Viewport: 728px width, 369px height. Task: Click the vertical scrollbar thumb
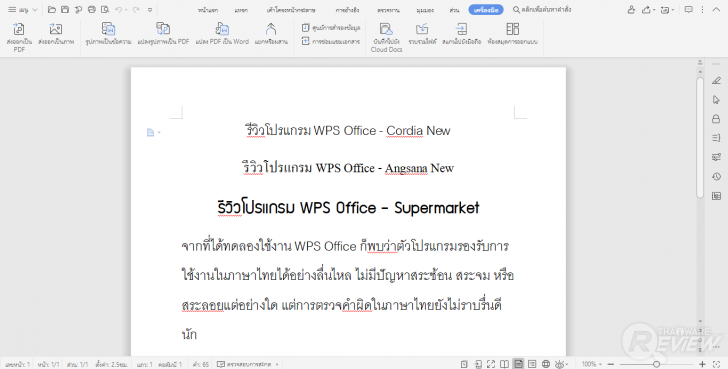point(700,137)
